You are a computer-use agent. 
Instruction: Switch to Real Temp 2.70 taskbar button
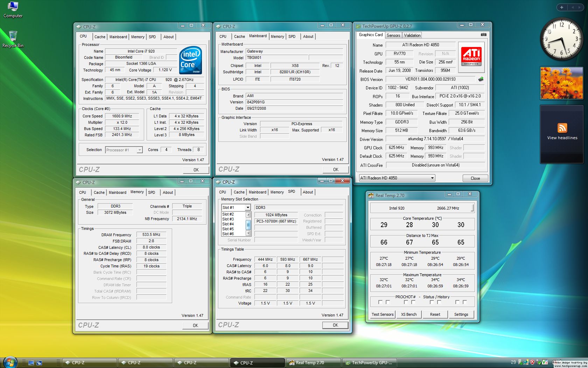[x=313, y=363]
